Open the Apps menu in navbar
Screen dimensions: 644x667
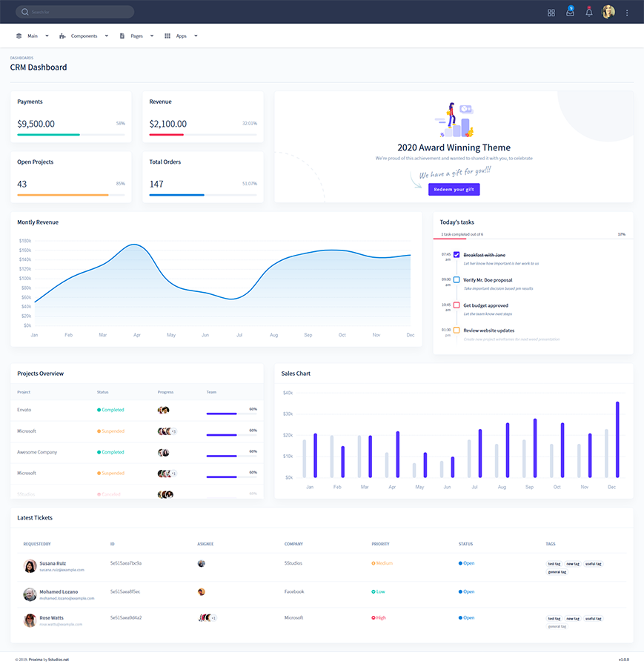196,35
